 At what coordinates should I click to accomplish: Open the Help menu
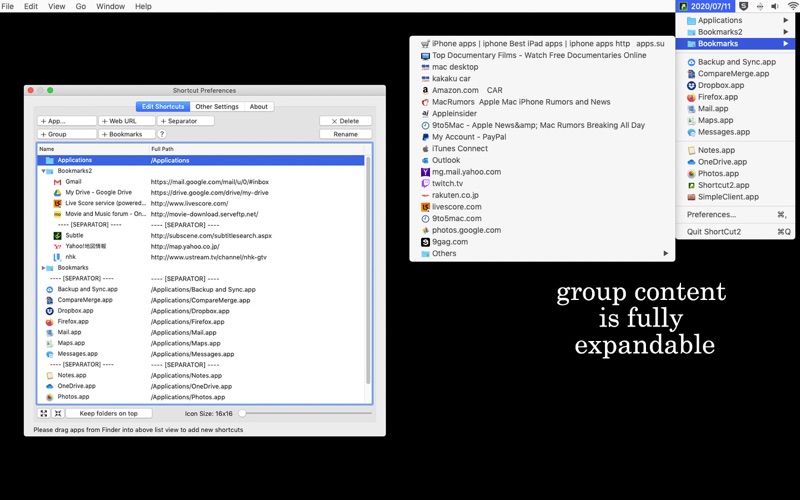(x=143, y=6)
